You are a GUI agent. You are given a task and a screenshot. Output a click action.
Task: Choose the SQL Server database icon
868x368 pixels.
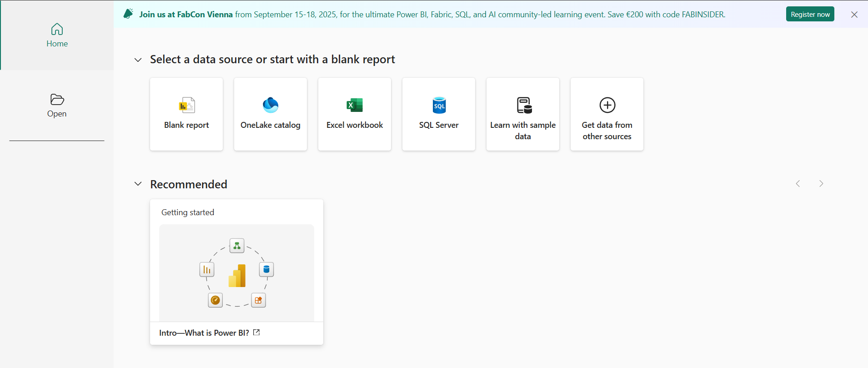(439, 105)
